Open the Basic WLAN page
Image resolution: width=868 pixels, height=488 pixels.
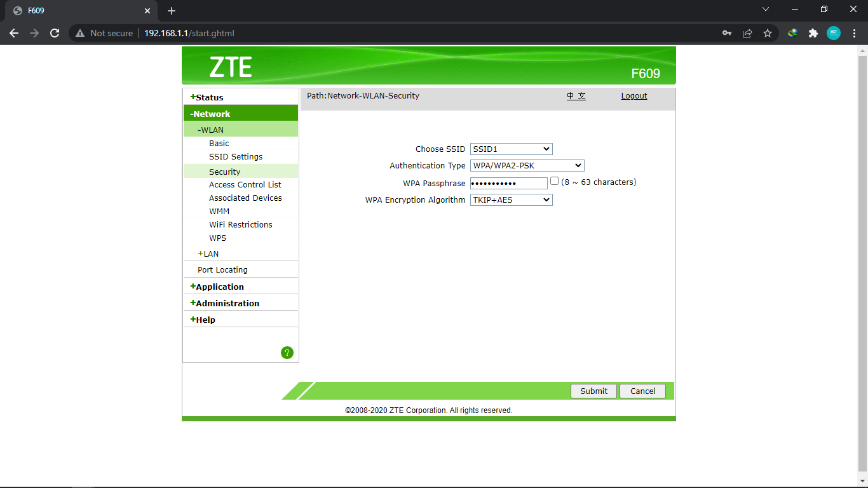pyautogui.click(x=219, y=143)
